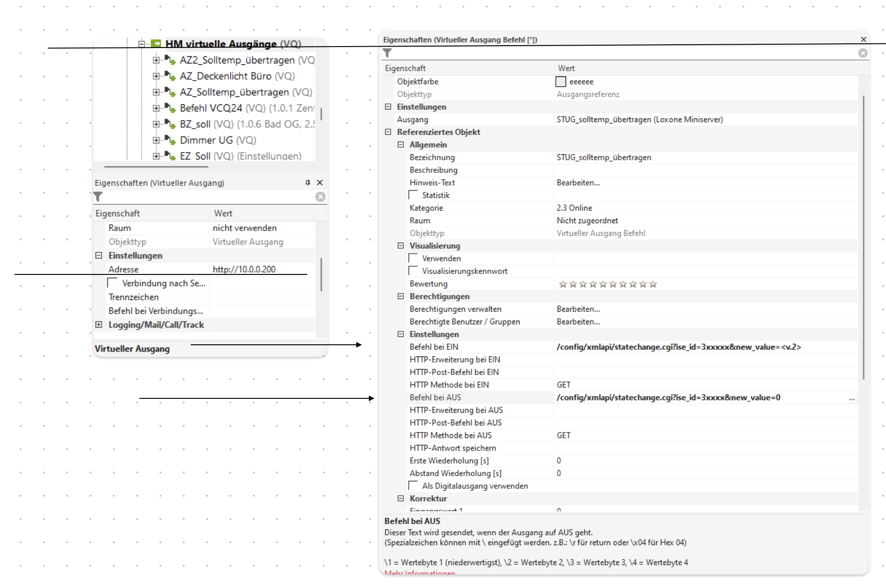Image resolution: width=886 pixels, height=588 pixels.
Task: Enable Als Digitalausgang verwenden checkbox
Action: pos(413,485)
